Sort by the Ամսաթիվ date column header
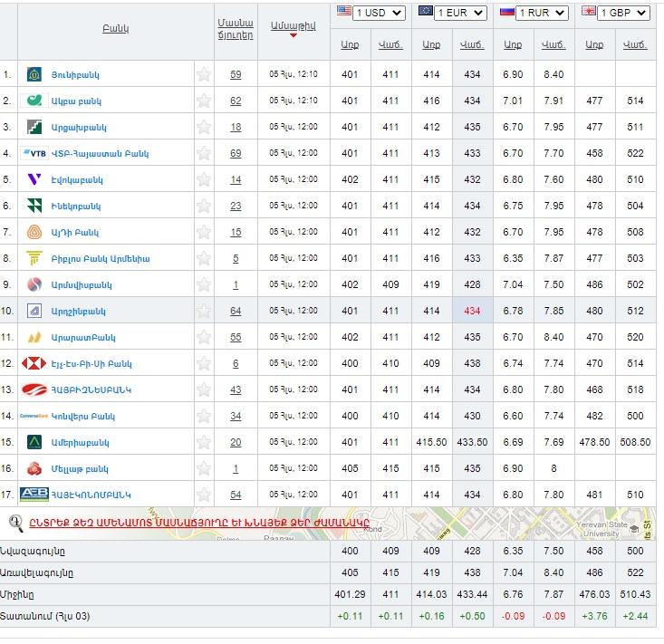Viewport: 664px width, 644px height. (293, 27)
